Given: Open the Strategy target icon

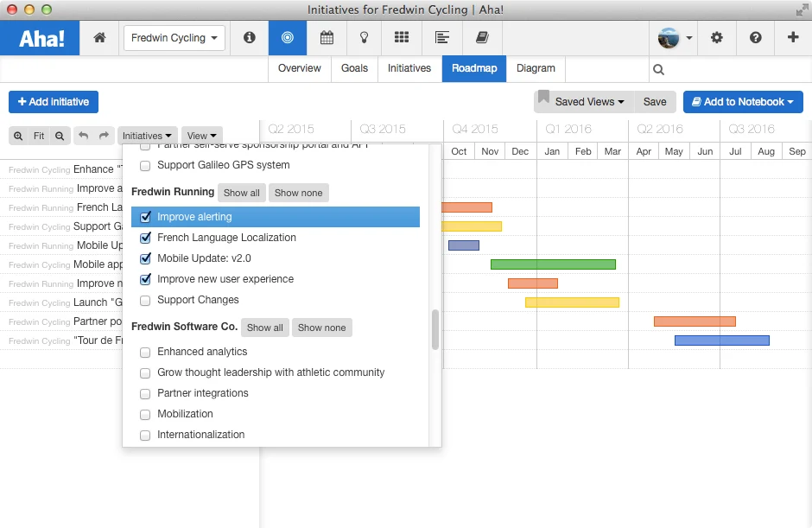Looking at the screenshot, I should [x=288, y=38].
